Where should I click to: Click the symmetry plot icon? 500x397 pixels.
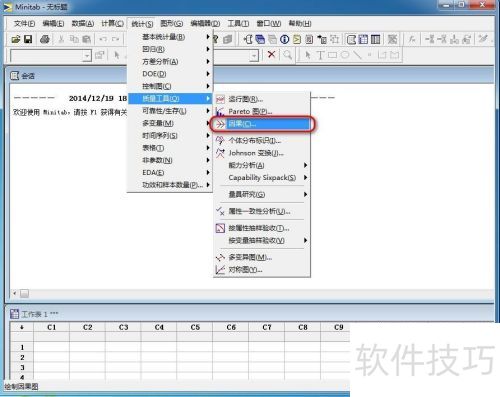click(220, 269)
